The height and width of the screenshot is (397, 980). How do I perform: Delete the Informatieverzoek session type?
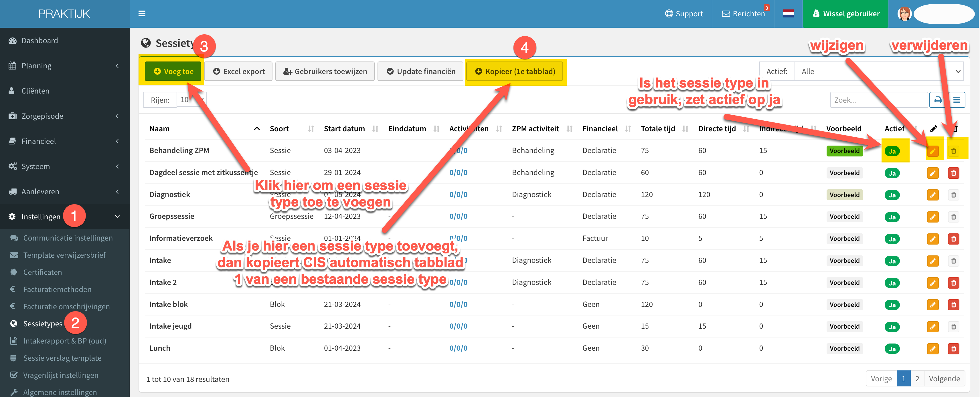pyautogui.click(x=953, y=239)
